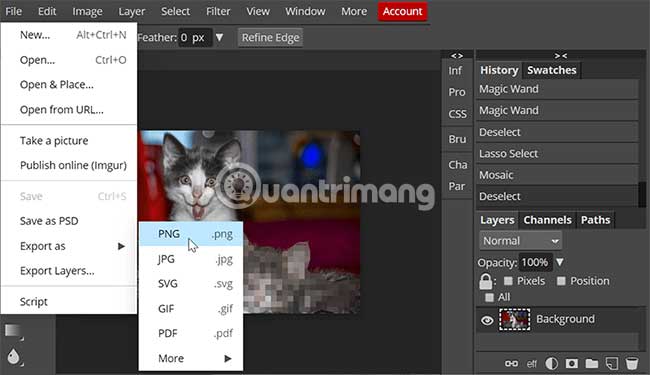
Task: Export image as PNG
Action: (x=191, y=234)
